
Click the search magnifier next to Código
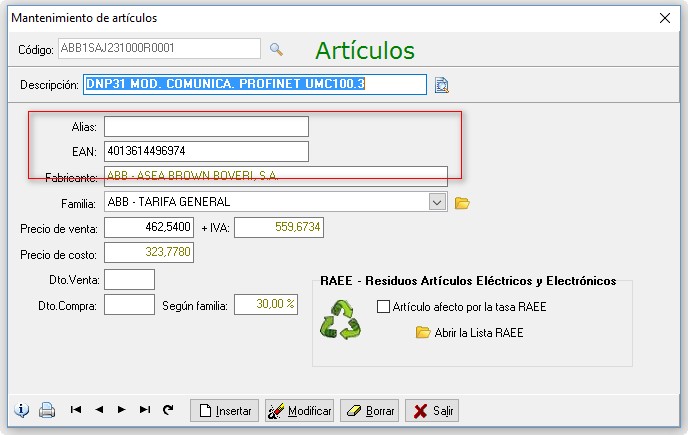[x=277, y=49]
